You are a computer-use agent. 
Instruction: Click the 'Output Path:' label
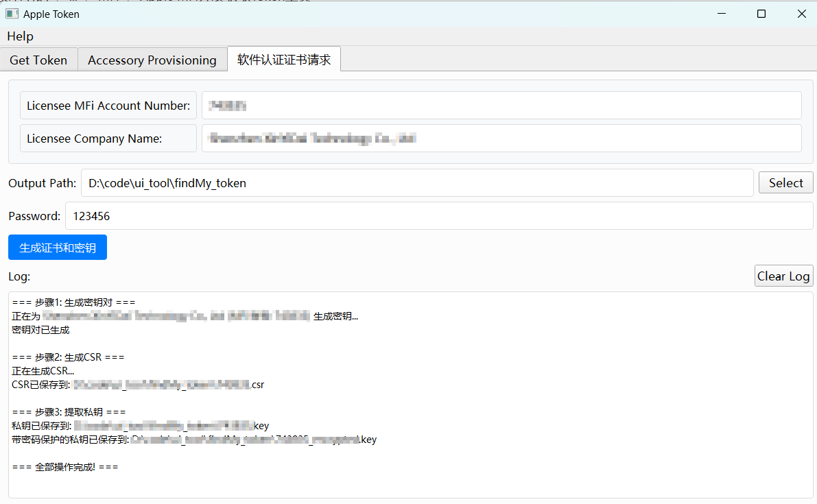[x=43, y=183]
